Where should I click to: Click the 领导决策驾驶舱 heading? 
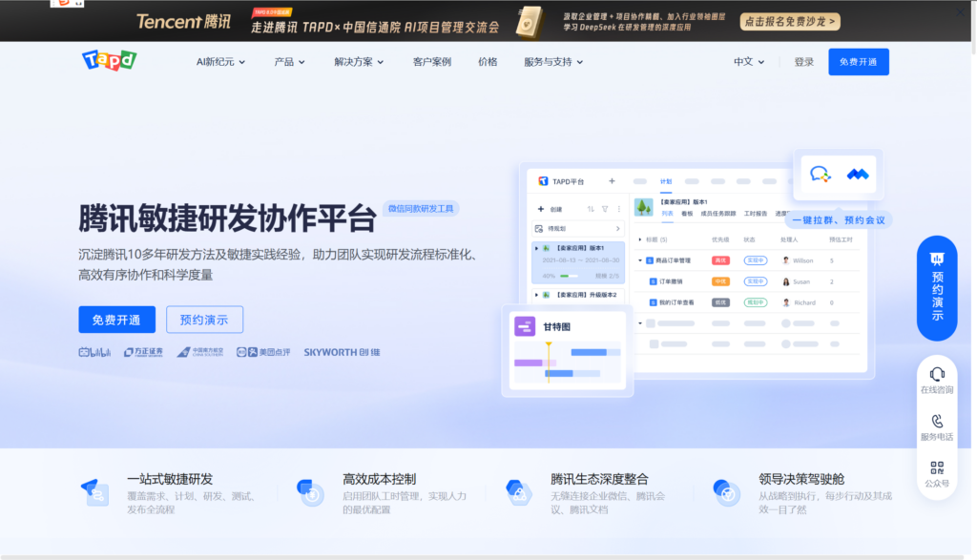point(801,479)
